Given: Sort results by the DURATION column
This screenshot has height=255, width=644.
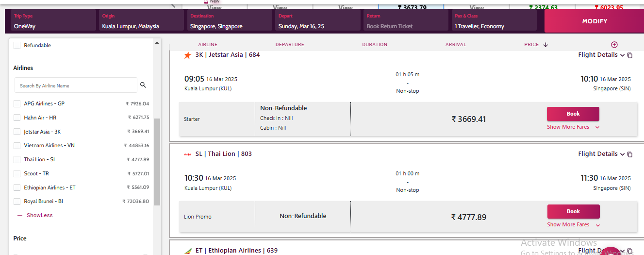Looking at the screenshot, I should [x=375, y=45].
